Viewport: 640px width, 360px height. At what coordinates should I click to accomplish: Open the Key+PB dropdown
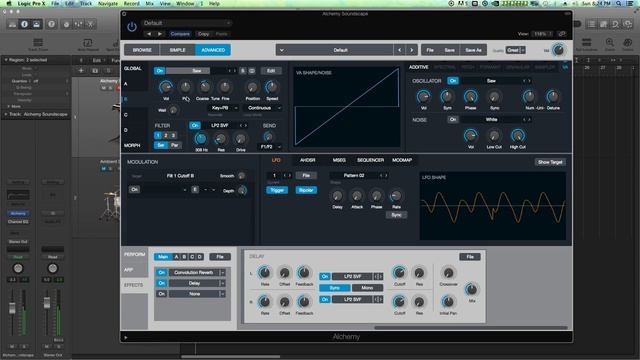click(223, 108)
